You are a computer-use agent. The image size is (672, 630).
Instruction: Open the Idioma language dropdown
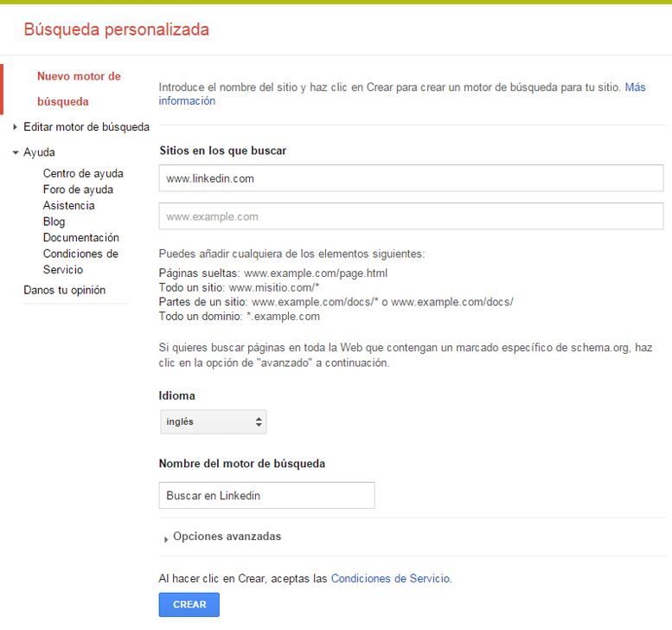point(213,421)
